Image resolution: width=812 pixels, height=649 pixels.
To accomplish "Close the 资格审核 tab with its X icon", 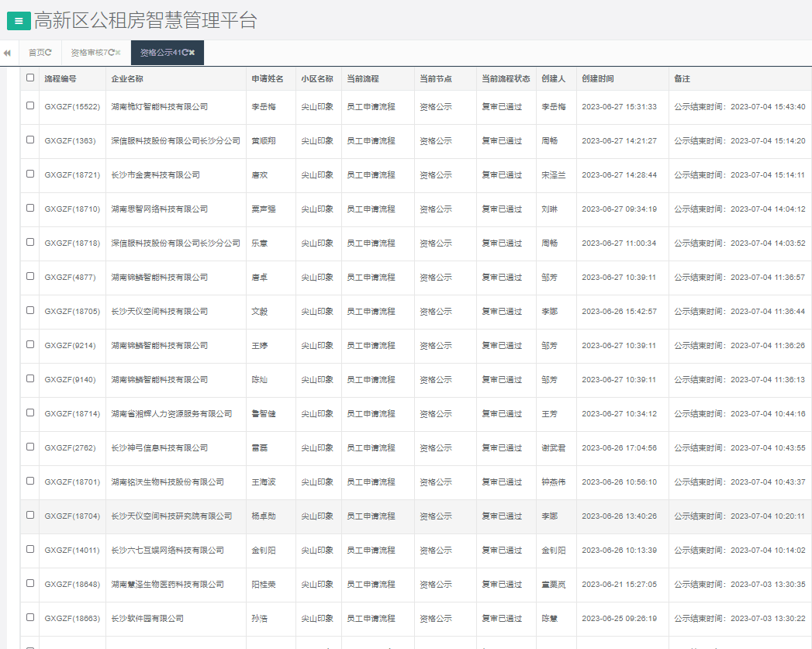I will pyautogui.click(x=119, y=53).
